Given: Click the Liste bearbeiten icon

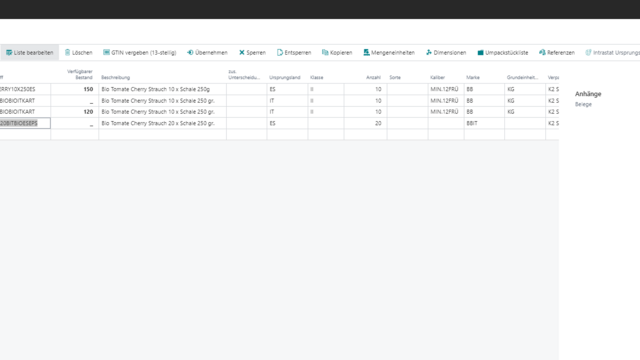Looking at the screenshot, I should coord(9,53).
